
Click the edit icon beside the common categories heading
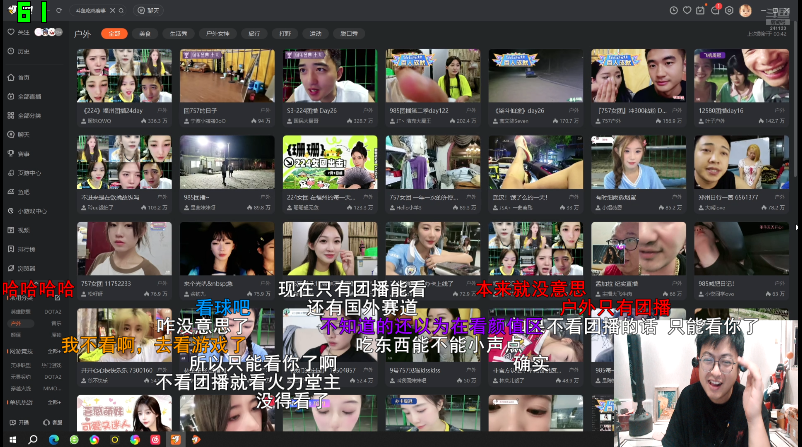57,298
